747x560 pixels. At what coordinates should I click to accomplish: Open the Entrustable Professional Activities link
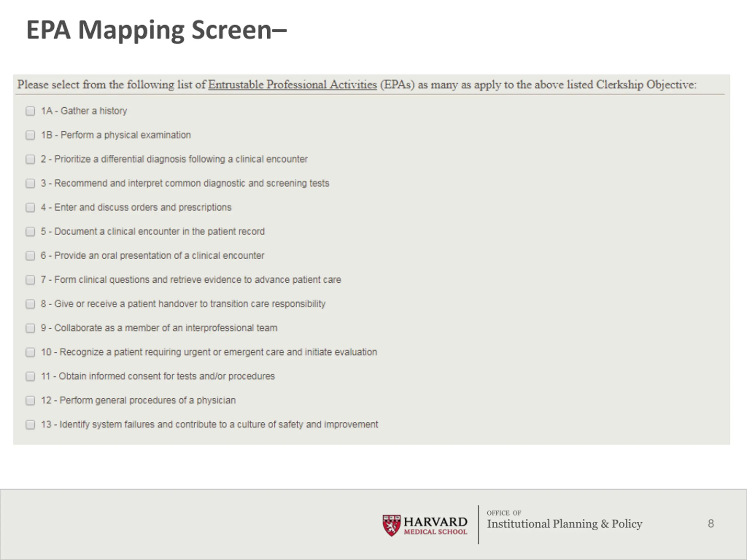292,84
